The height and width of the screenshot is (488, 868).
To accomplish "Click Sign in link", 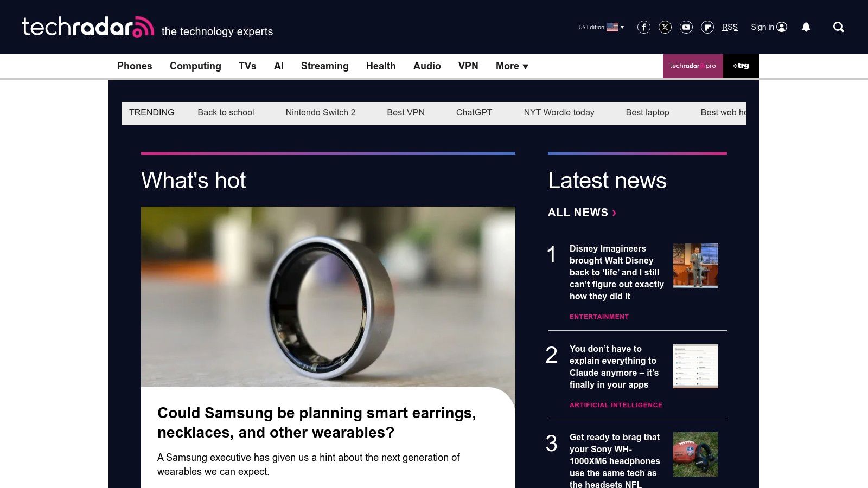I will pyautogui.click(x=769, y=27).
